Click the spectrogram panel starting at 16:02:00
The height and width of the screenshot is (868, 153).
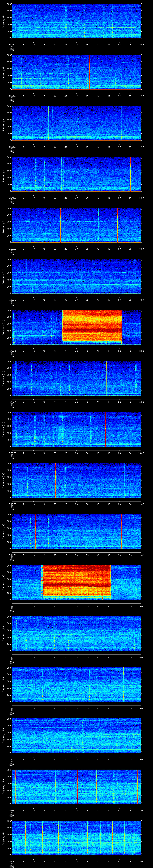[76, 72]
